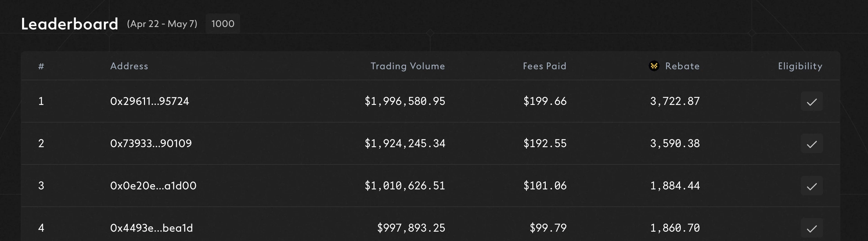Viewport: 868px width, 241px height.
Task: Click the Rebate token coin icon
Action: (x=654, y=66)
